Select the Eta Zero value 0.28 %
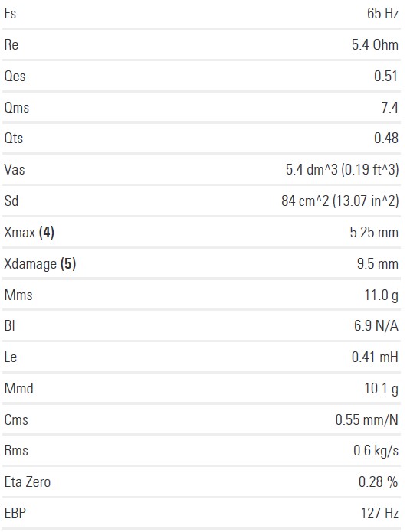410x532 pixels. [378, 481]
